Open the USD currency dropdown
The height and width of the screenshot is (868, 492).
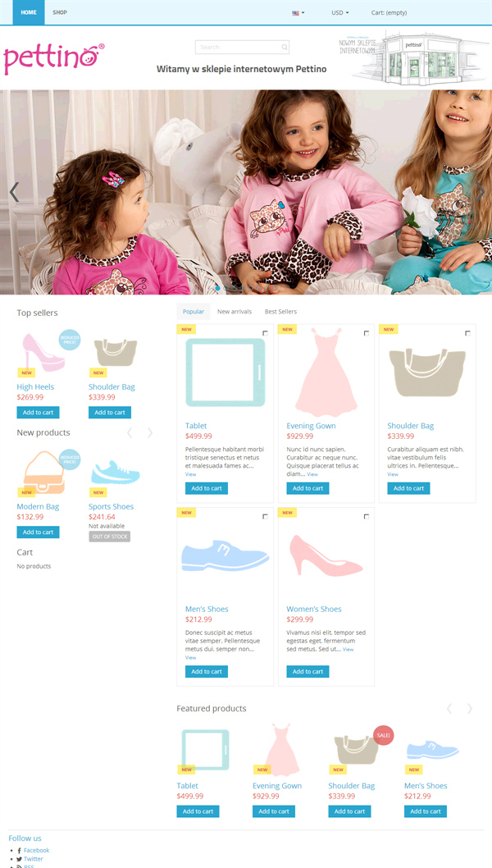pos(339,12)
